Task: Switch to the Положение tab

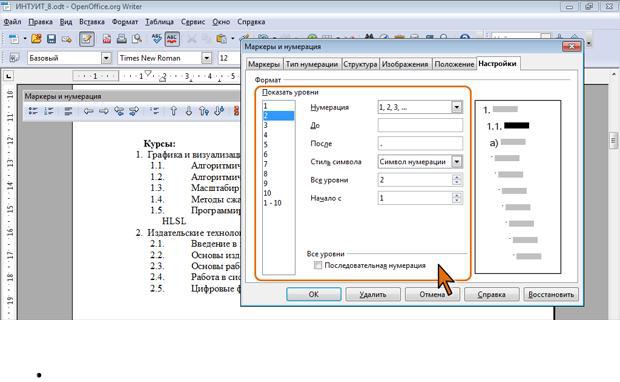Action: [454, 64]
